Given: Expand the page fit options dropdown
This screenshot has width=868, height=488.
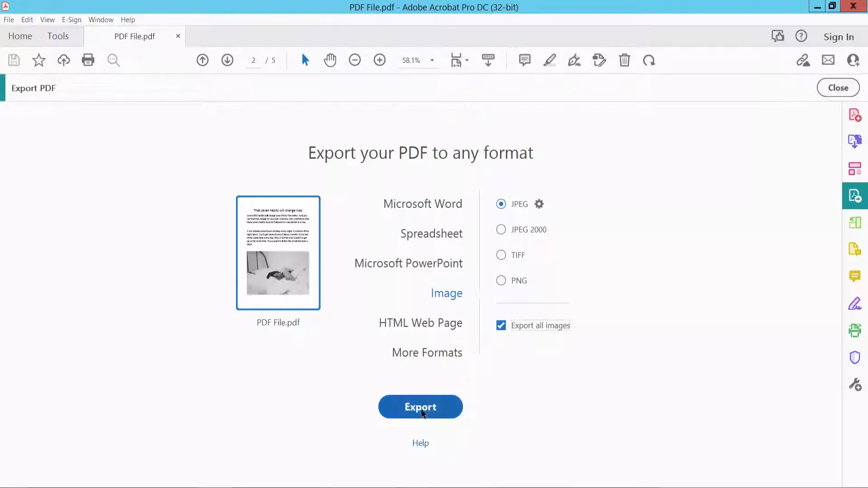Looking at the screenshot, I should [467, 60].
